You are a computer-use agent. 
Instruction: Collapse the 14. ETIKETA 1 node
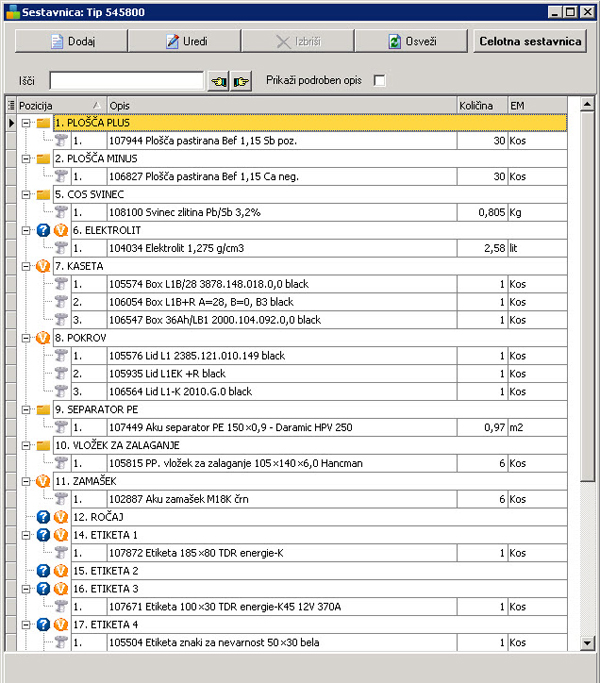(x=26, y=535)
